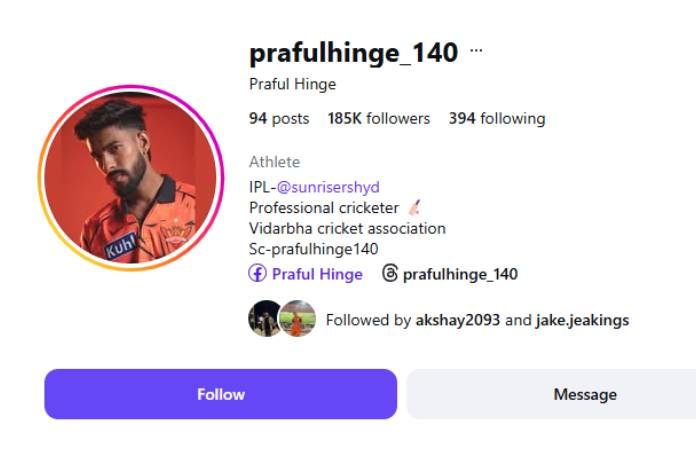Click the Facebook logo icon
The width and height of the screenshot is (696, 464).
[257, 274]
